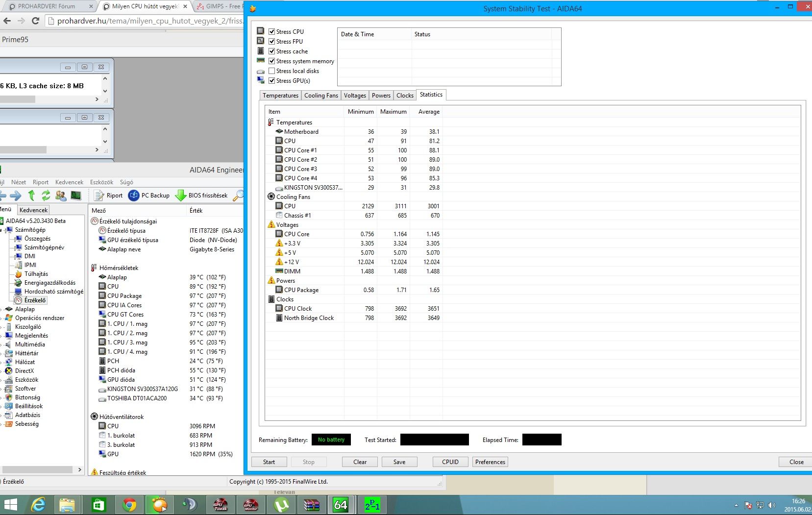Open Windows Store from the taskbar
Viewport: 812px width, 515px height.
[98, 504]
